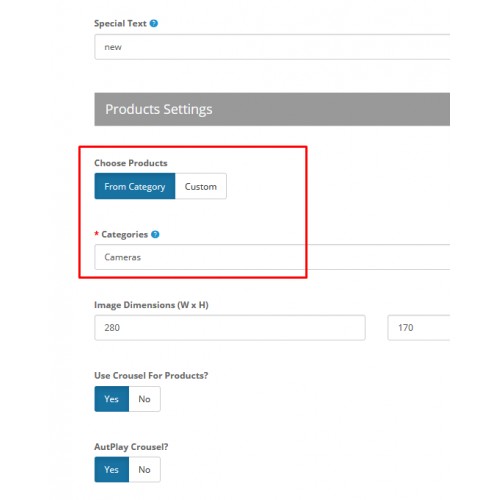The height and width of the screenshot is (500, 500).
Task: Click the Special Text label
Action: tap(120, 23)
